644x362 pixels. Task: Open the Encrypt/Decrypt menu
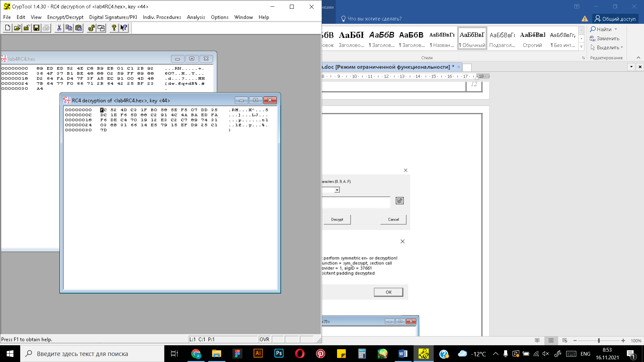coord(65,17)
